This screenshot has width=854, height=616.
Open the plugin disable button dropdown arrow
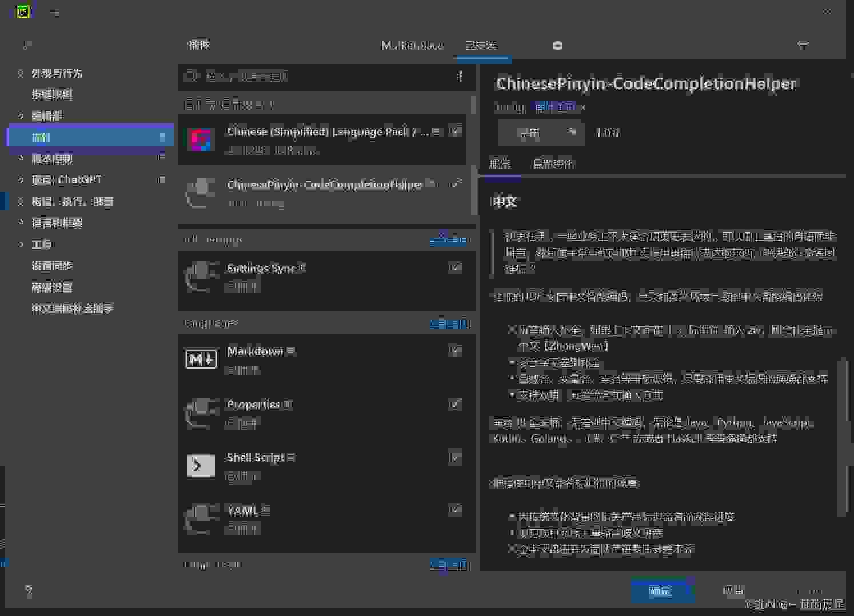(x=572, y=133)
